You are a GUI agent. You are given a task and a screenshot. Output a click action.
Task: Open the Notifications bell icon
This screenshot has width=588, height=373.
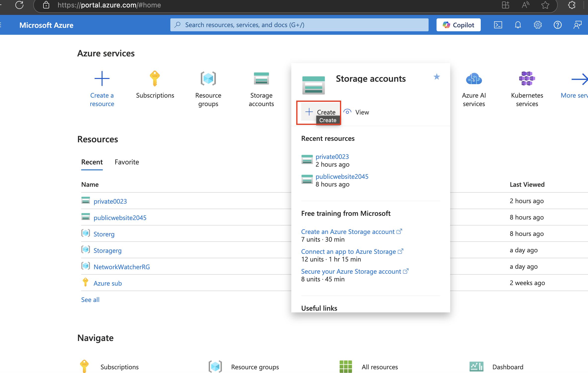click(518, 25)
